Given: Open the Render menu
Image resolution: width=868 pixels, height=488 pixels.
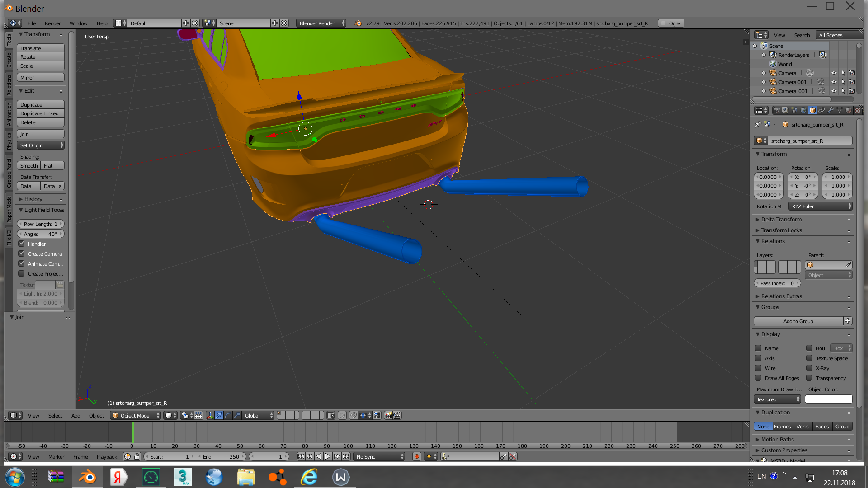Looking at the screenshot, I should tap(52, 23).
